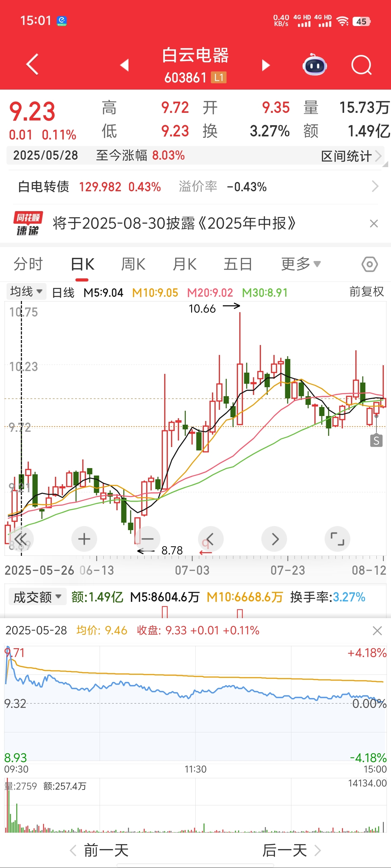The height and width of the screenshot is (868, 391).
Task: Toggle 前复权 price adjustment
Action: pyautogui.click(x=366, y=291)
